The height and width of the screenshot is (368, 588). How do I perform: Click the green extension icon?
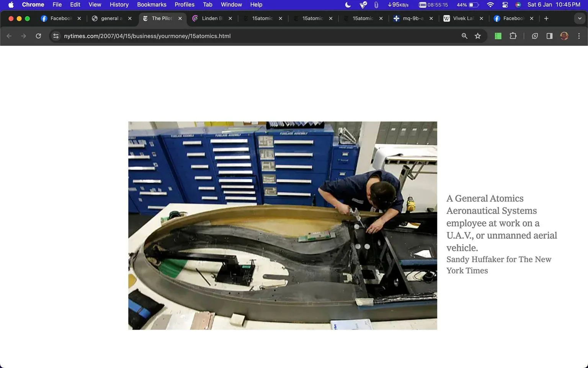tap(498, 36)
